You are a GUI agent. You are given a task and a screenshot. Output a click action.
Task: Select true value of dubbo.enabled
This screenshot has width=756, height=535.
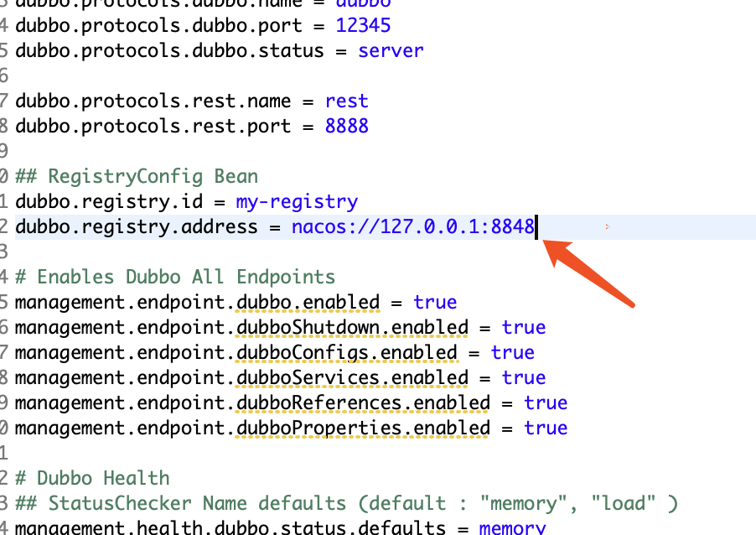click(435, 303)
